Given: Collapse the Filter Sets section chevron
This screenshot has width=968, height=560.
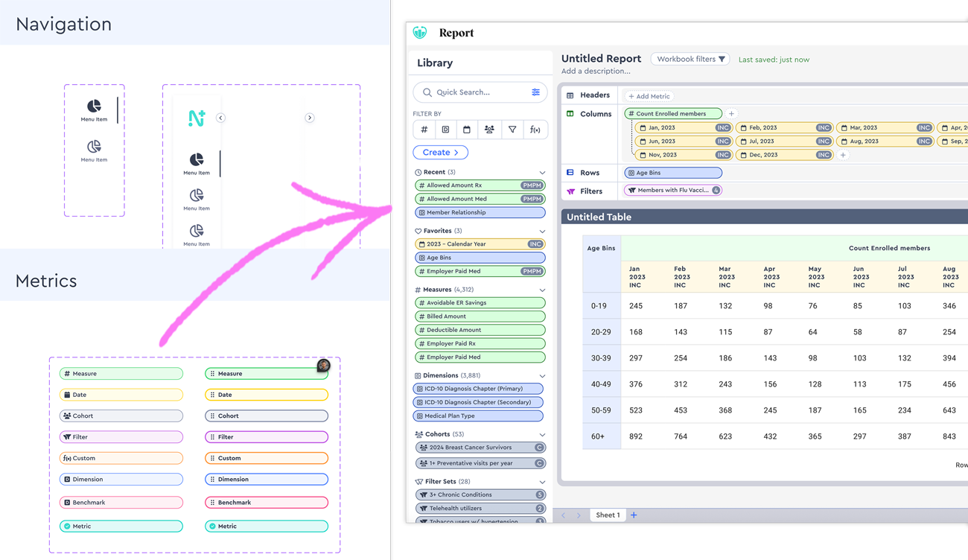Looking at the screenshot, I should [x=542, y=482].
